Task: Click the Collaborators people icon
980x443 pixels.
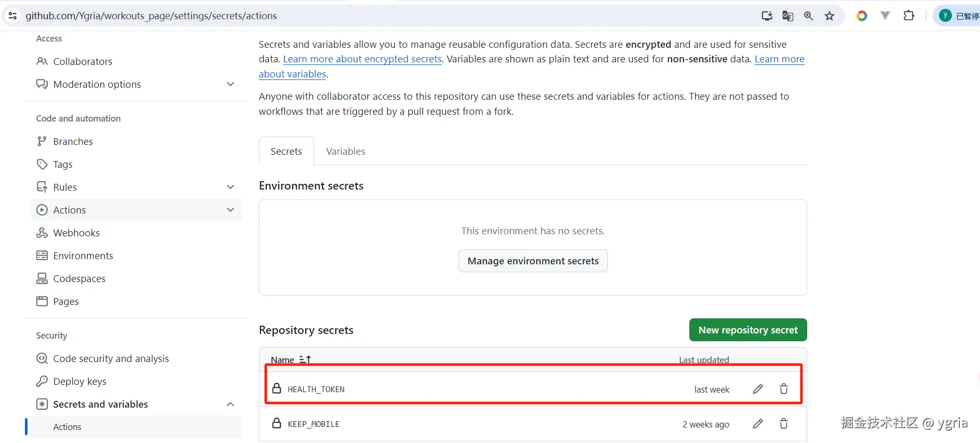Action: coord(42,61)
